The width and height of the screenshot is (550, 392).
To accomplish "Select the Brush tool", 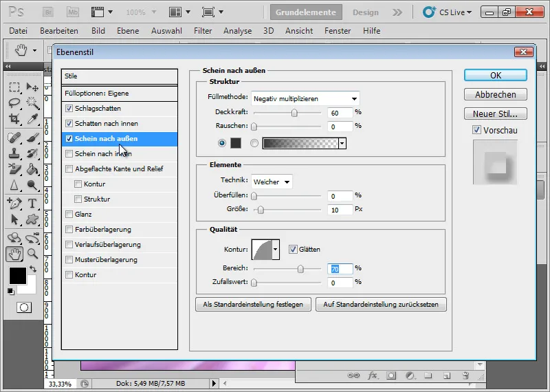I will (x=32, y=138).
